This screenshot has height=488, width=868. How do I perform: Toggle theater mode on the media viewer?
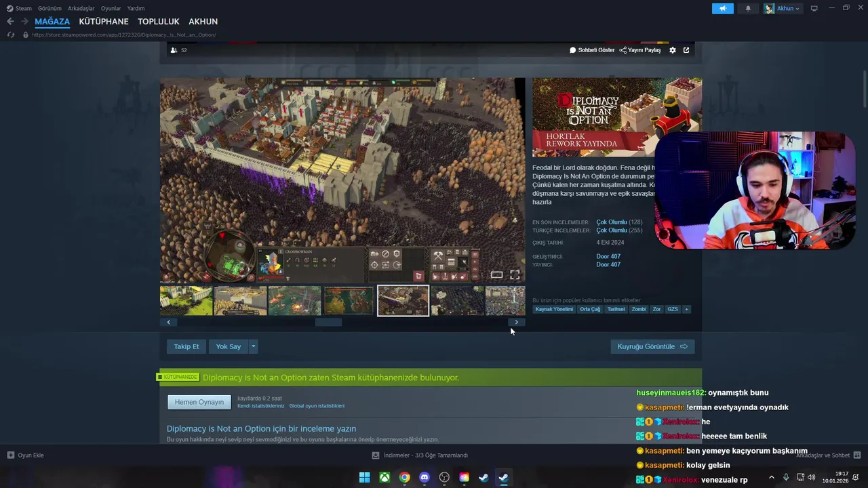[496, 274]
